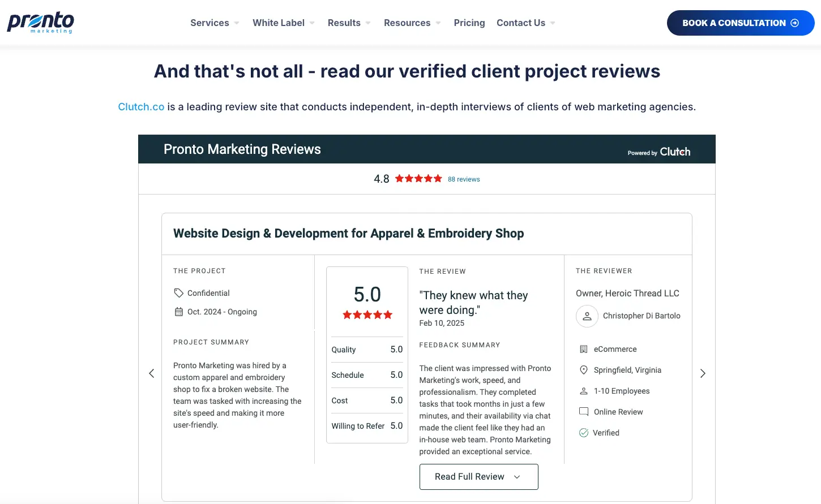Screen dimensions: 821x504
Task: Click the red star rating in header
Action: [418, 179]
